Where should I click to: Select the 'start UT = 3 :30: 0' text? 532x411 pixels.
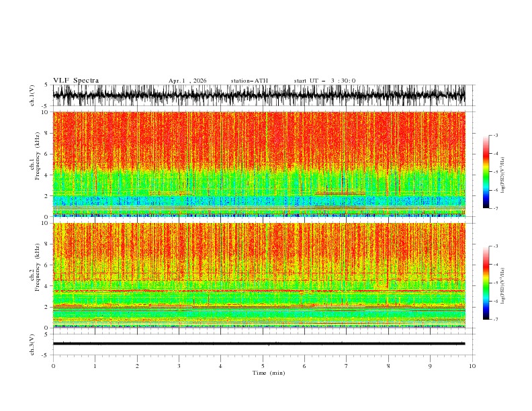pos(324,81)
